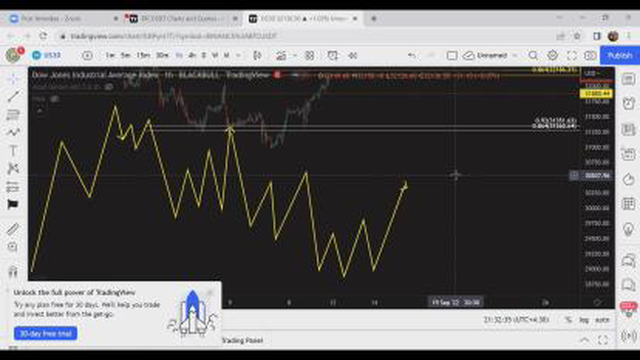Switch to the 5m timeframe
Screen dimensions: 640x360
pos(126,55)
